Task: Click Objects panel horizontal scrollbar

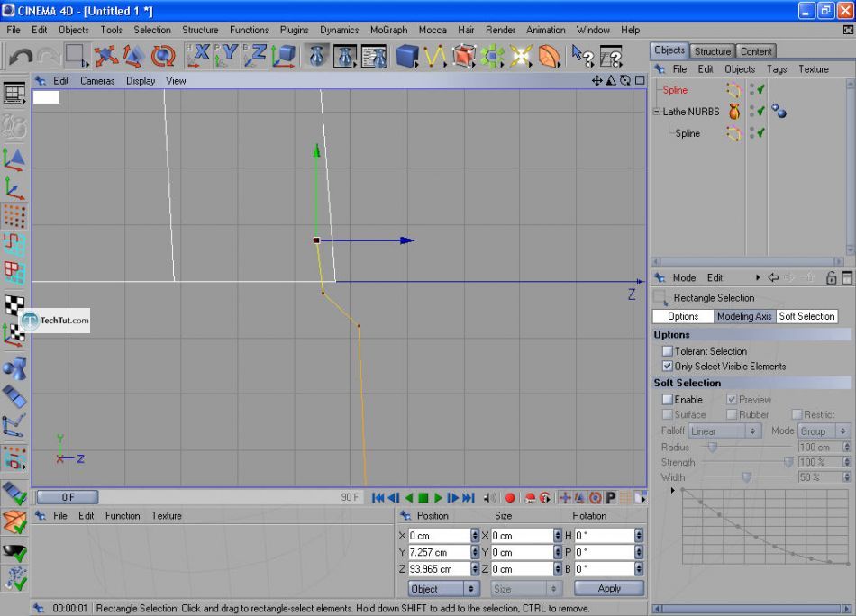Action: click(x=750, y=261)
